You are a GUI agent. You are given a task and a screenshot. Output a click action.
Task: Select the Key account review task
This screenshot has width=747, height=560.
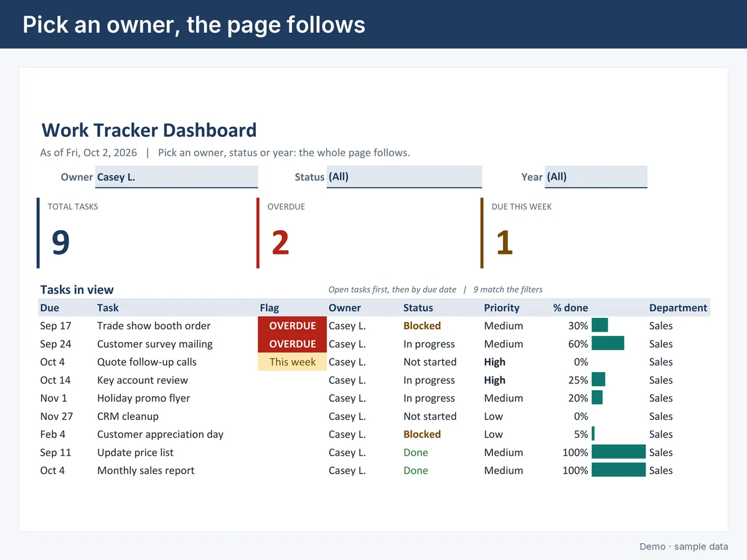[x=143, y=380]
